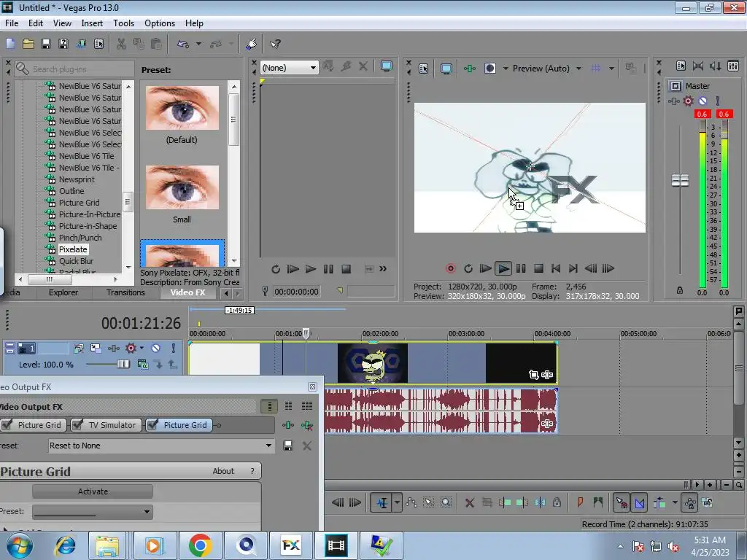Open the Insert menu
This screenshot has width=747, height=560.
[92, 23]
